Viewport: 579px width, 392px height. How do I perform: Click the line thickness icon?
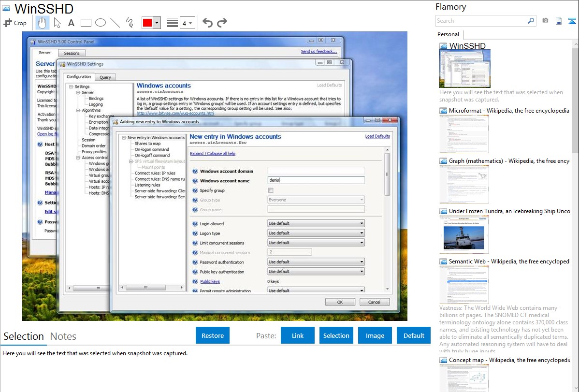point(173,23)
